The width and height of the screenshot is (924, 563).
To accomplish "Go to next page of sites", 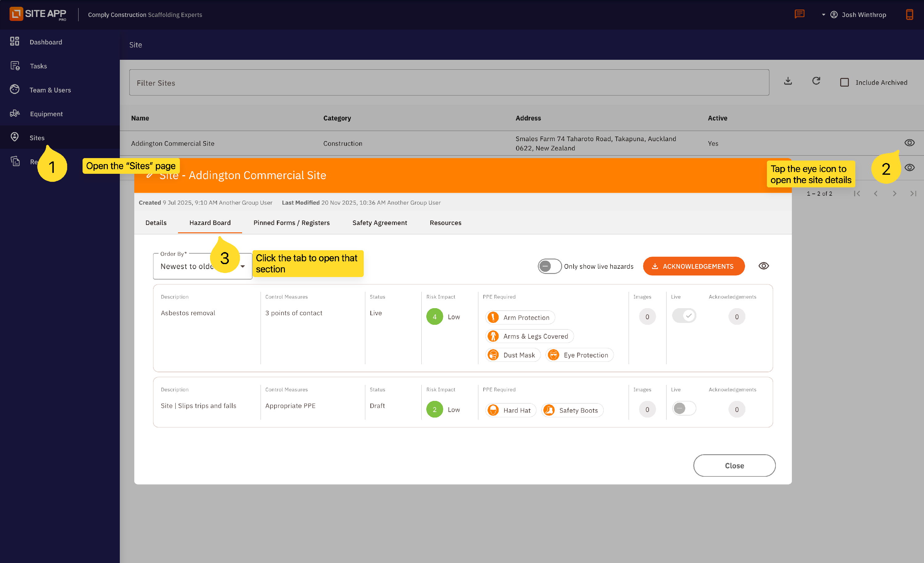I will pos(894,194).
